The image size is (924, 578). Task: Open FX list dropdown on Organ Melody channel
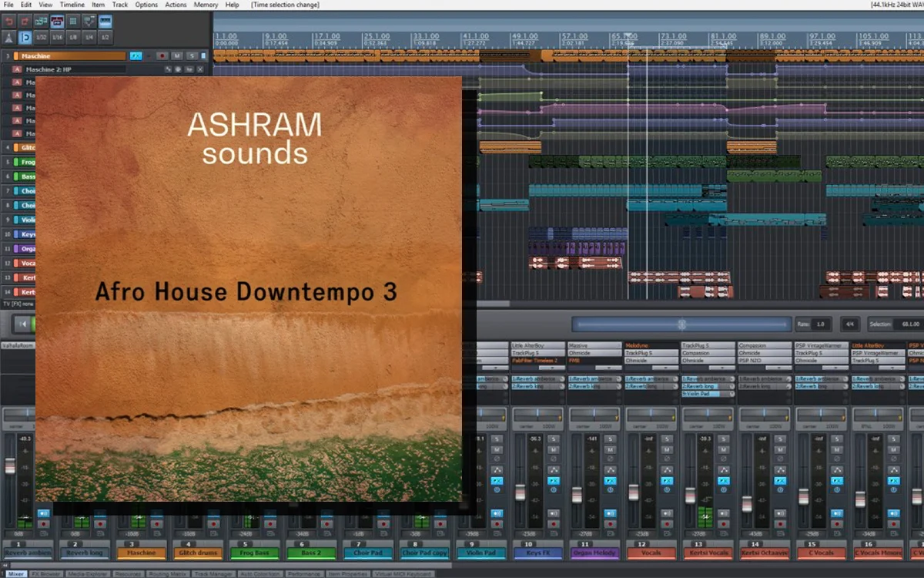[x=608, y=368]
